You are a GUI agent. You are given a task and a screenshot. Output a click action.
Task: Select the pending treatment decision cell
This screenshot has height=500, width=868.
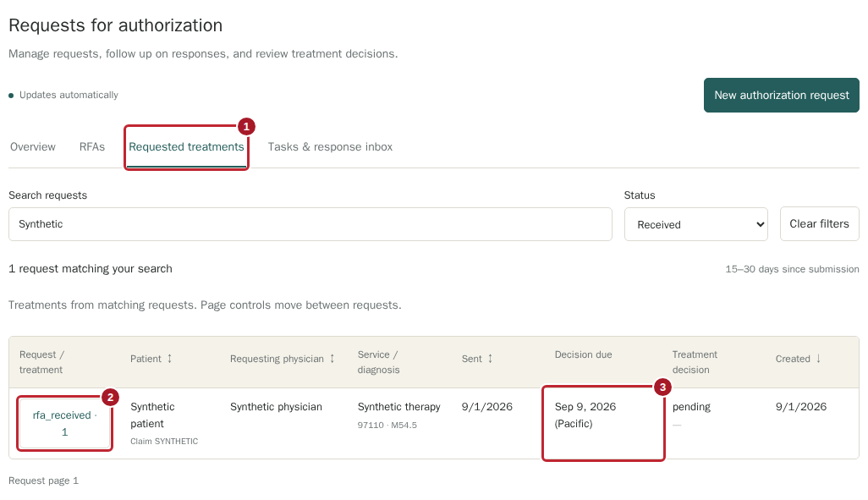tap(691, 406)
